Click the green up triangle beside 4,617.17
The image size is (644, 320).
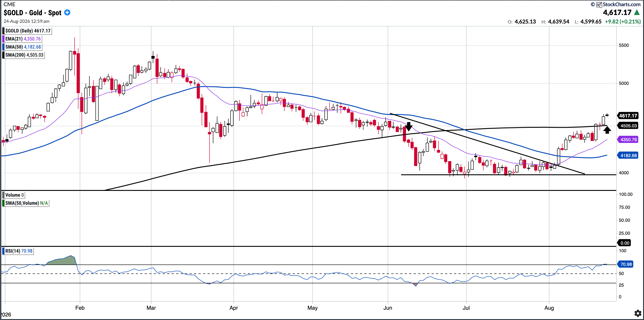[637, 12]
